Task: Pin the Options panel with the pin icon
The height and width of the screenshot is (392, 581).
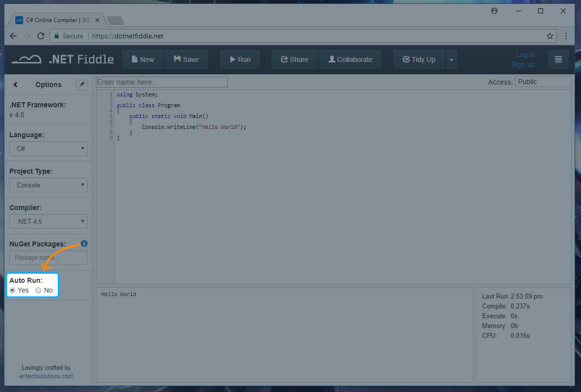Action: 82,85
